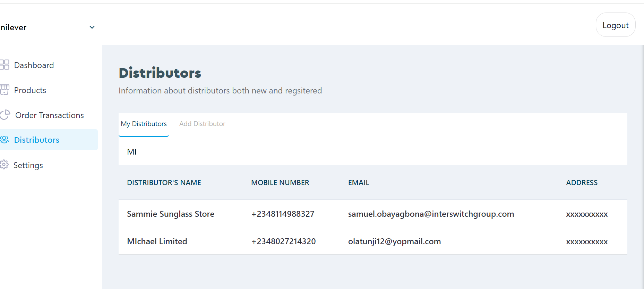
Task: Click the Settings gear icon
Action: click(x=4, y=165)
